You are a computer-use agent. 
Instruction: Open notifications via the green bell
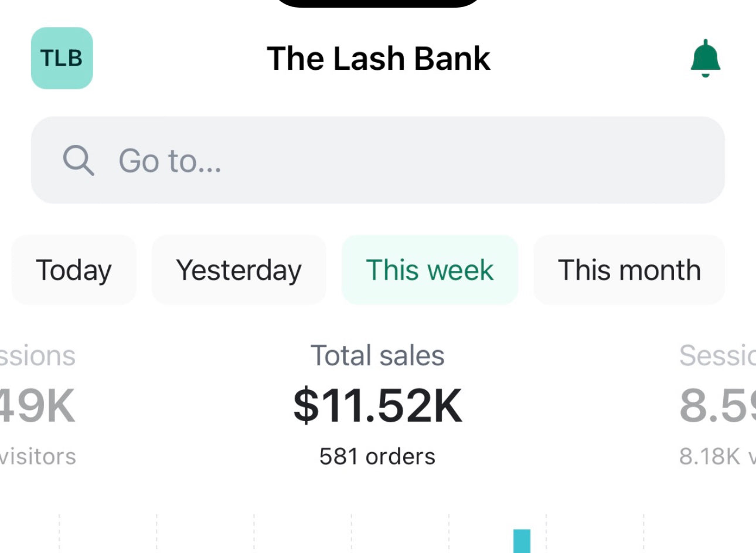[x=706, y=59]
